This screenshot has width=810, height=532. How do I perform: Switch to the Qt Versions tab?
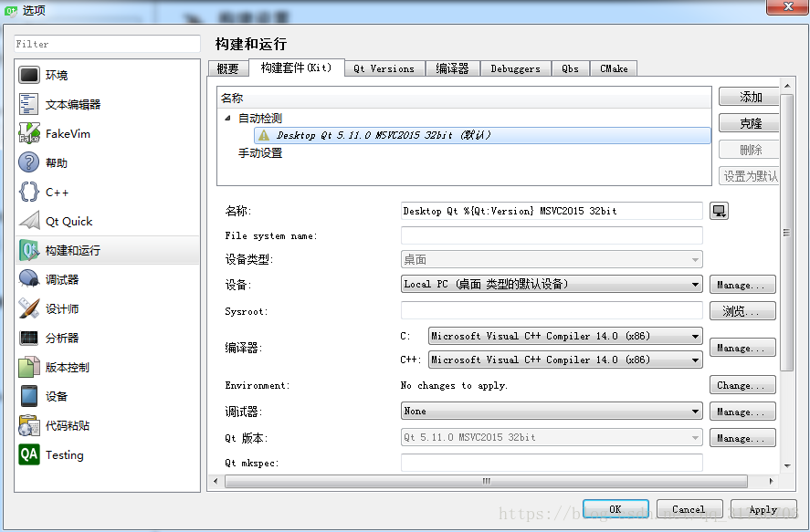(x=384, y=68)
